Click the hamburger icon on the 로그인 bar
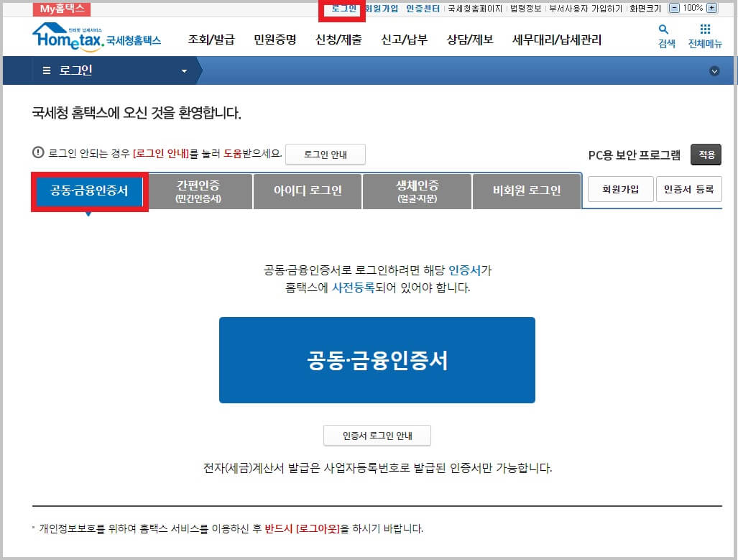The height and width of the screenshot is (560, 738). pos(45,70)
